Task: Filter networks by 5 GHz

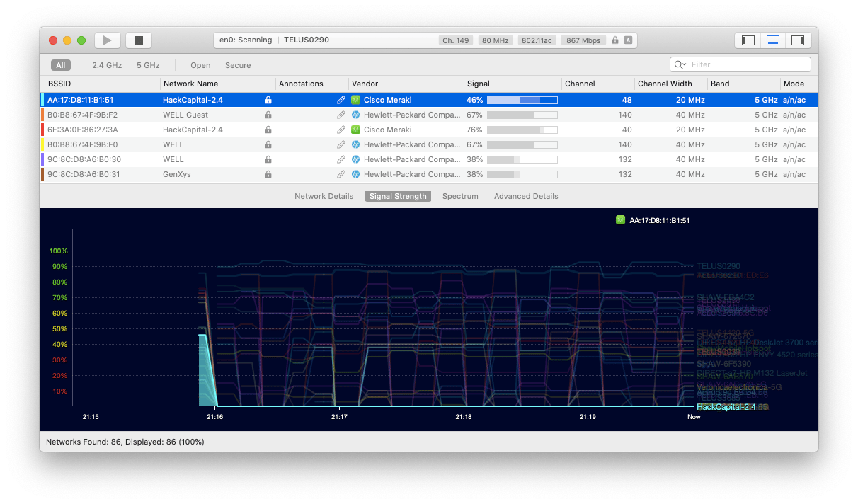Action: 148,65
